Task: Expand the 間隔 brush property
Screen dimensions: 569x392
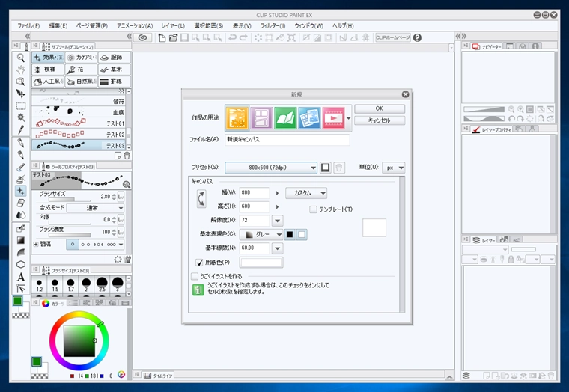Action: click(36, 245)
